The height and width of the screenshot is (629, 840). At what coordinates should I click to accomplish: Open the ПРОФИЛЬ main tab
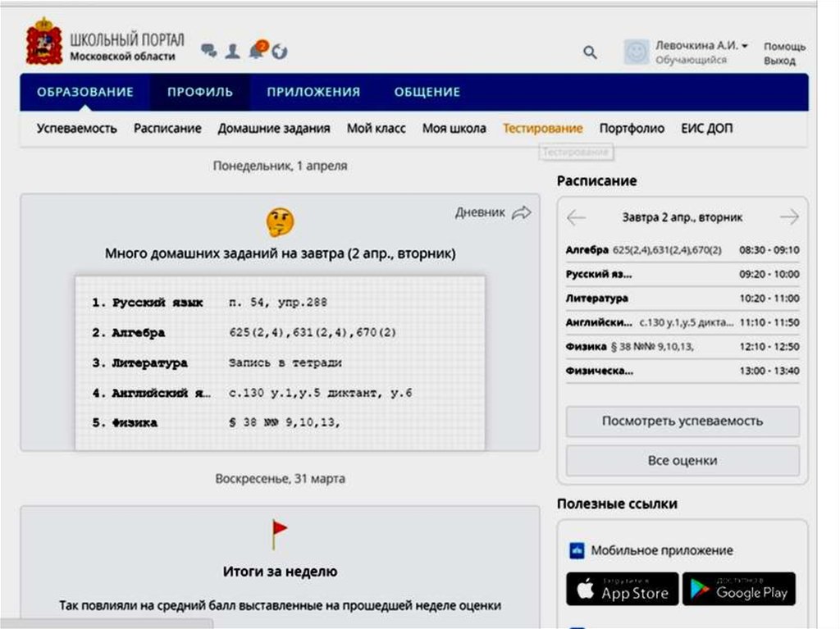[200, 92]
